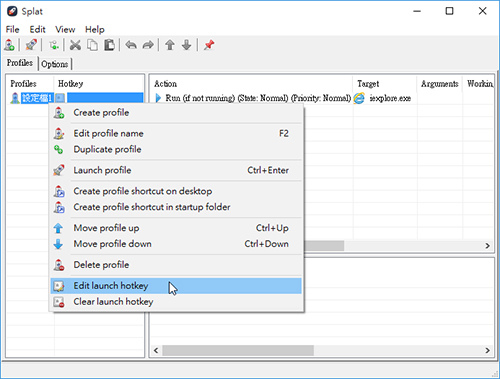This screenshot has height=379, width=500.
Task: Switch to the Profiles tab
Action: tap(20, 63)
